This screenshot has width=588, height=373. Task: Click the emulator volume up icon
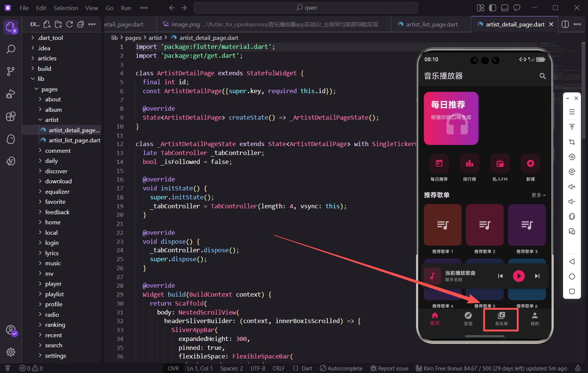pyautogui.click(x=572, y=187)
